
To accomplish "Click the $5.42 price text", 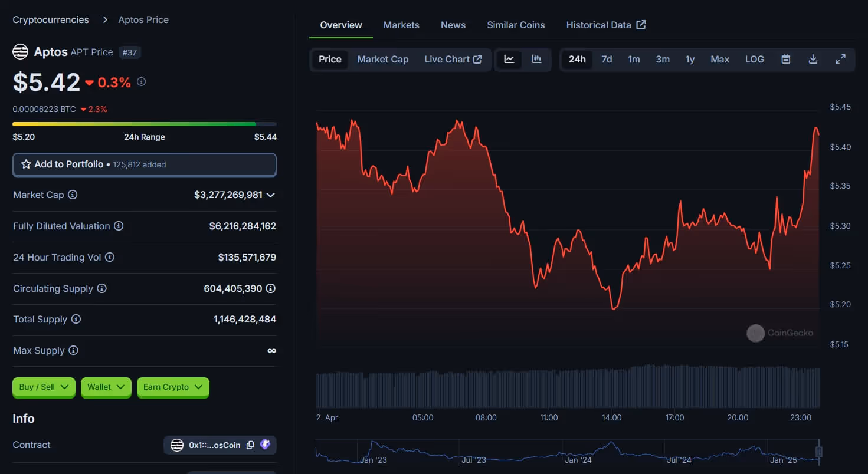I will 47,82.
